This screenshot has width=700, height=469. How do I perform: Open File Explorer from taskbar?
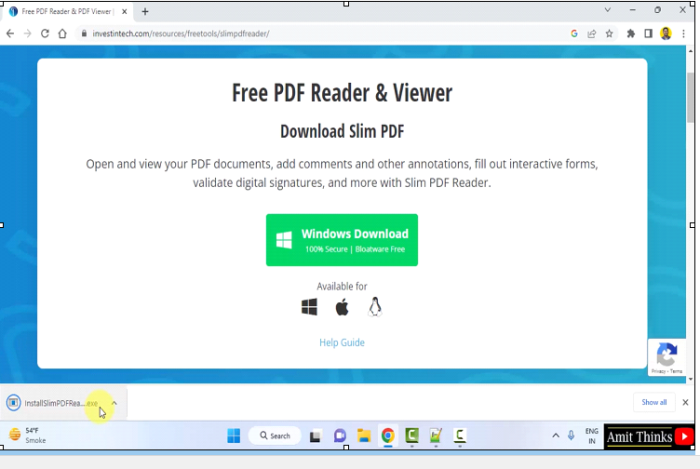tap(364, 436)
